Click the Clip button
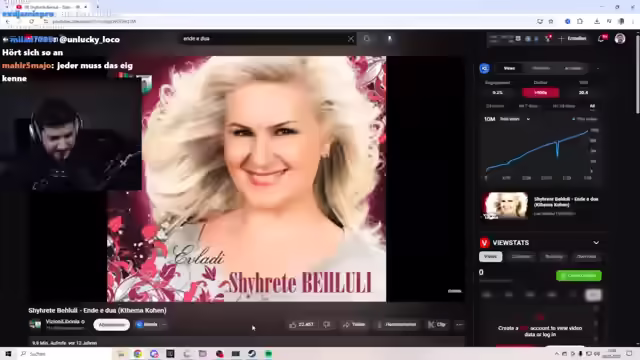Viewport: 640px width, 360px height. pos(437,324)
